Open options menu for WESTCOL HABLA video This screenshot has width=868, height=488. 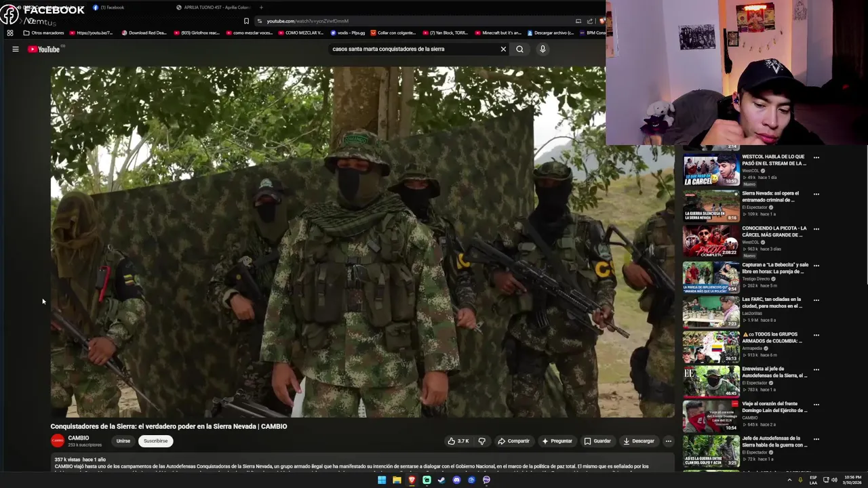tap(816, 157)
